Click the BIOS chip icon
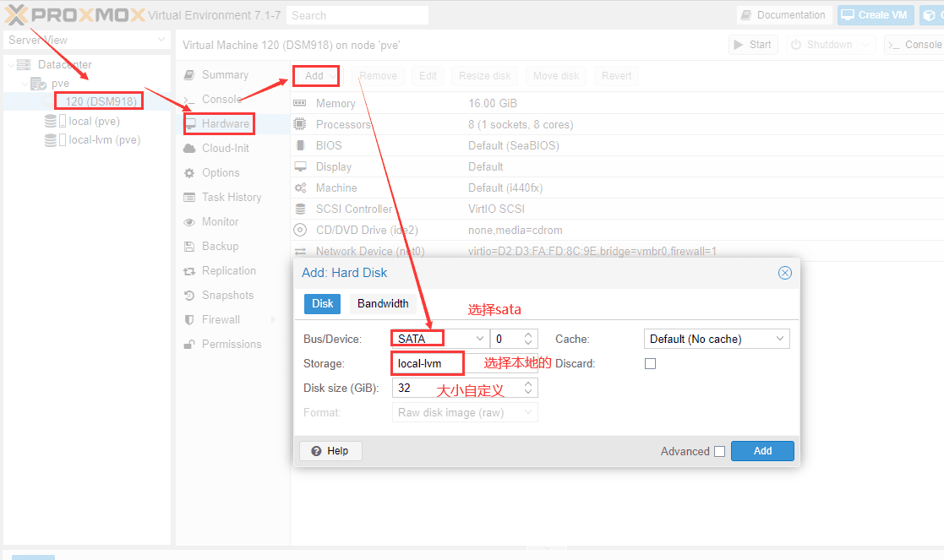This screenshot has height=560, width=944. 300,145
